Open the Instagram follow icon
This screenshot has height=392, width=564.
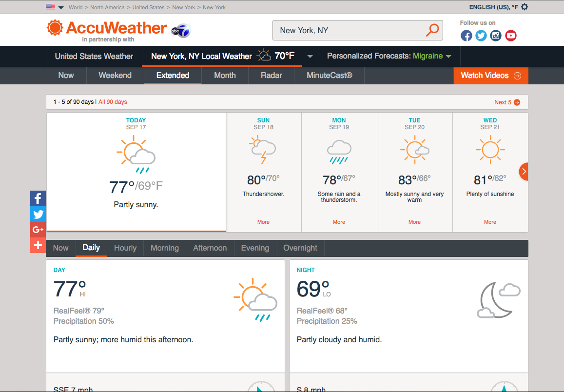pos(496,35)
